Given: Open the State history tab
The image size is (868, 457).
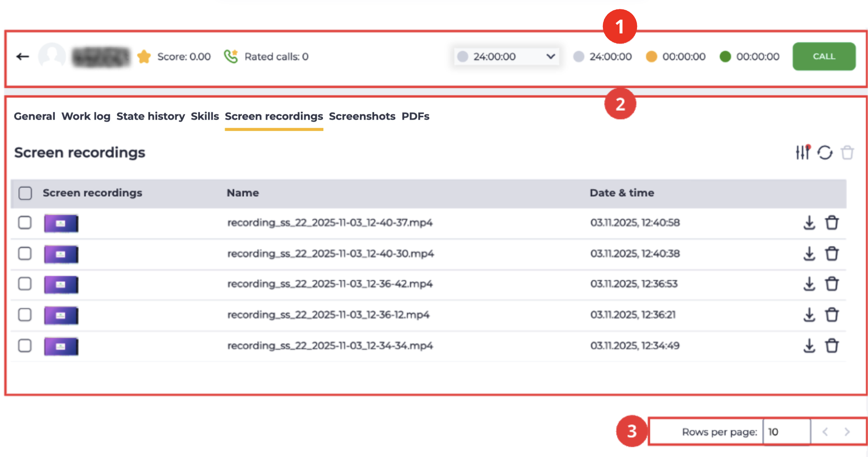Looking at the screenshot, I should click(x=151, y=116).
